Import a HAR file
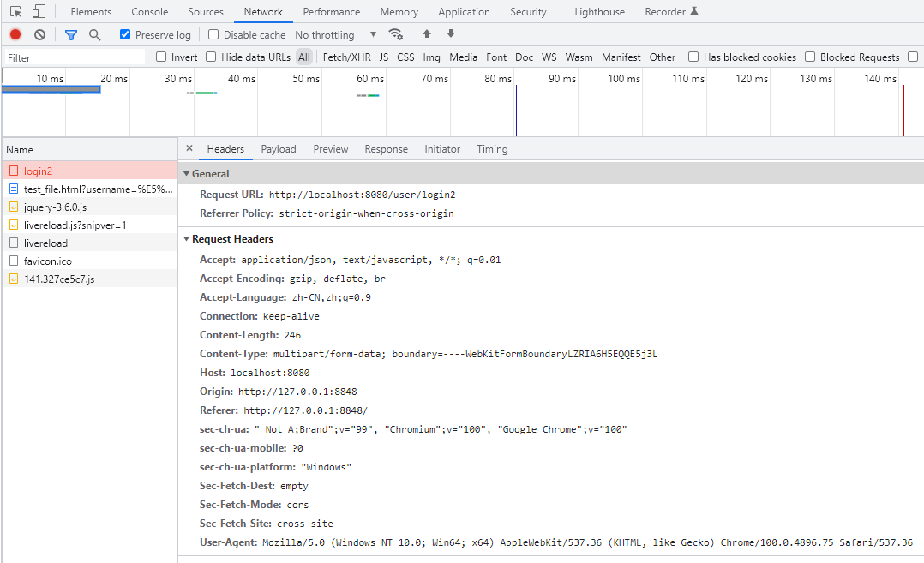Viewport: 924px width, 563px height. point(426,34)
